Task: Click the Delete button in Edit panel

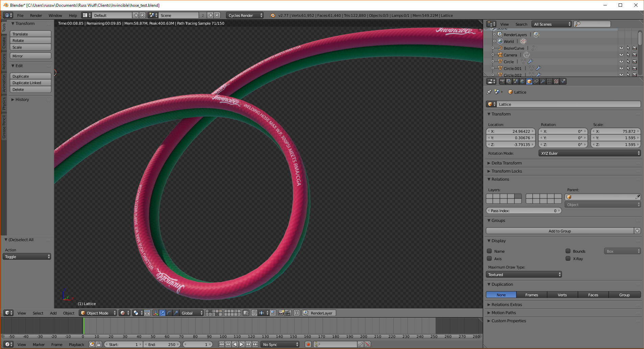Action: (x=30, y=90)
